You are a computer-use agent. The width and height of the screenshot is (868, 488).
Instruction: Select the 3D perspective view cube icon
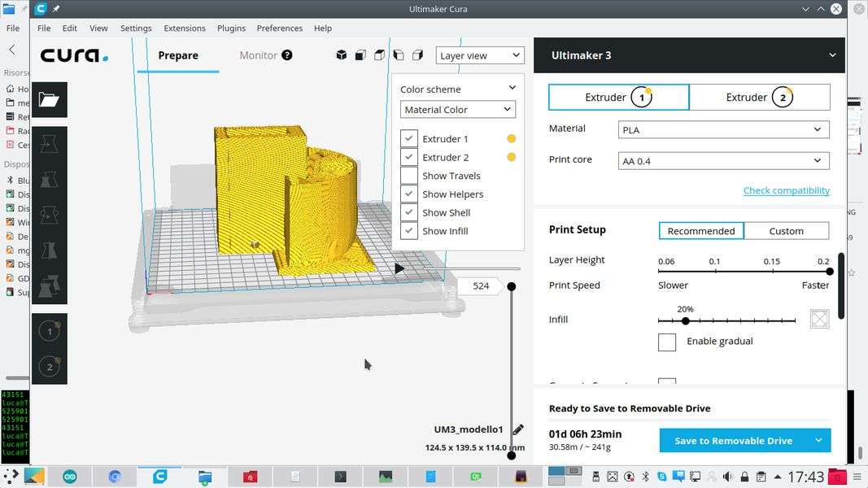coord(342,55)
